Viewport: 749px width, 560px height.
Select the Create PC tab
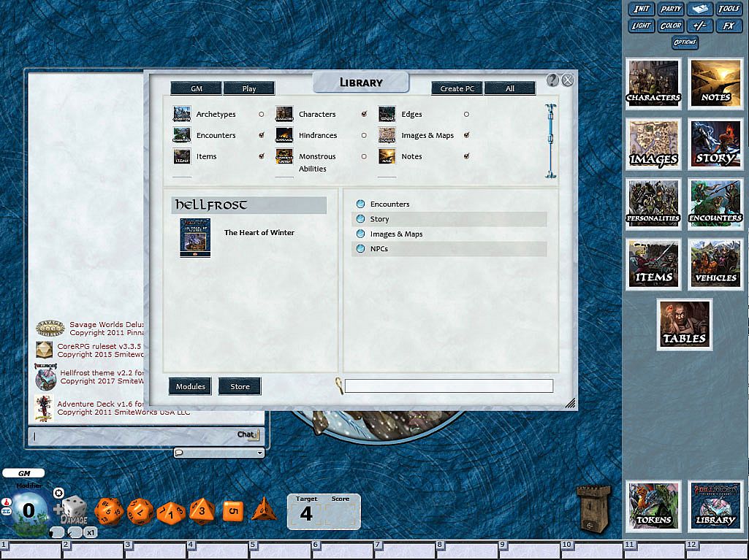tap(457, 88)
